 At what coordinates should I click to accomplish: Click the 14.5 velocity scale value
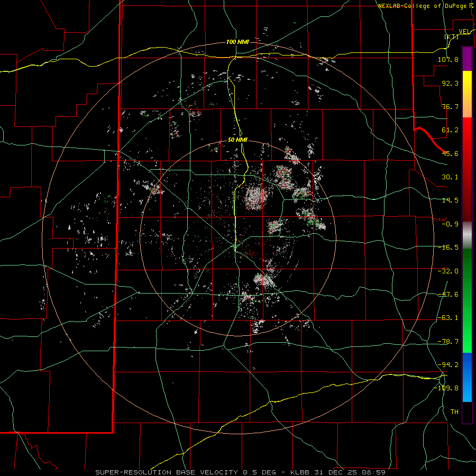tap(450, 200)
